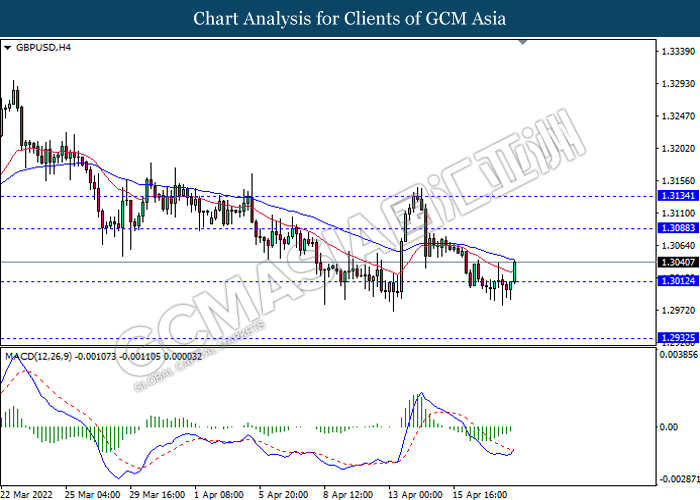Click the 5 Apr 20:00 time label

tap(283, 494)
